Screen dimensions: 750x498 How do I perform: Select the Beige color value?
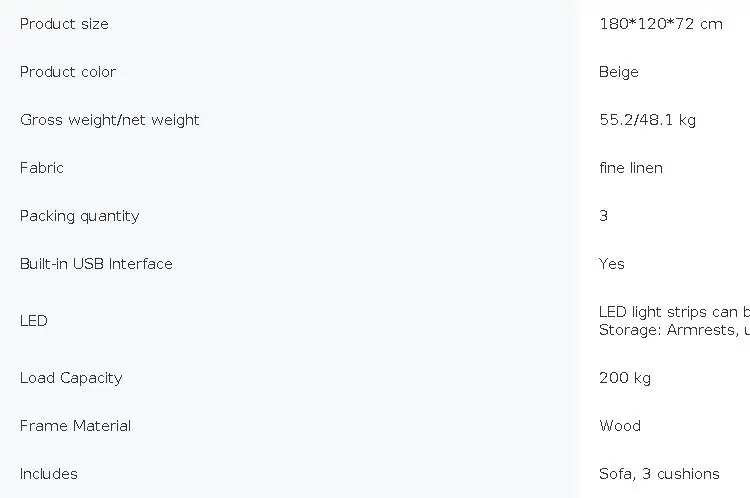[x=618, y=72]
